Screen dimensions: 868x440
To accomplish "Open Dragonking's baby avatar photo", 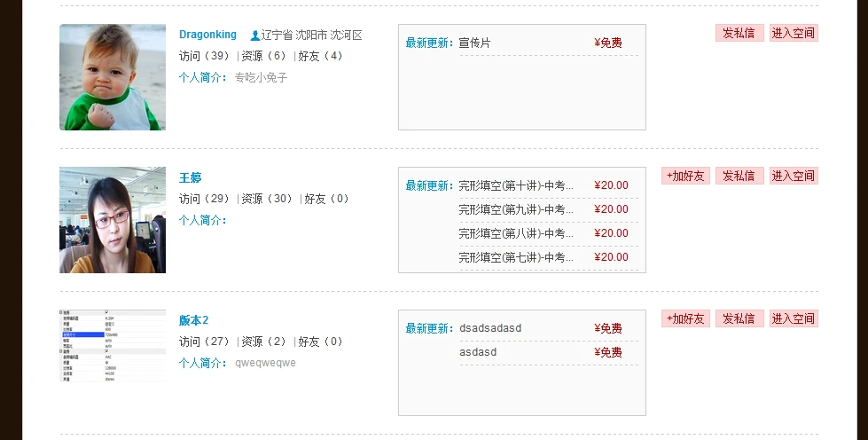I will point(113,77).
